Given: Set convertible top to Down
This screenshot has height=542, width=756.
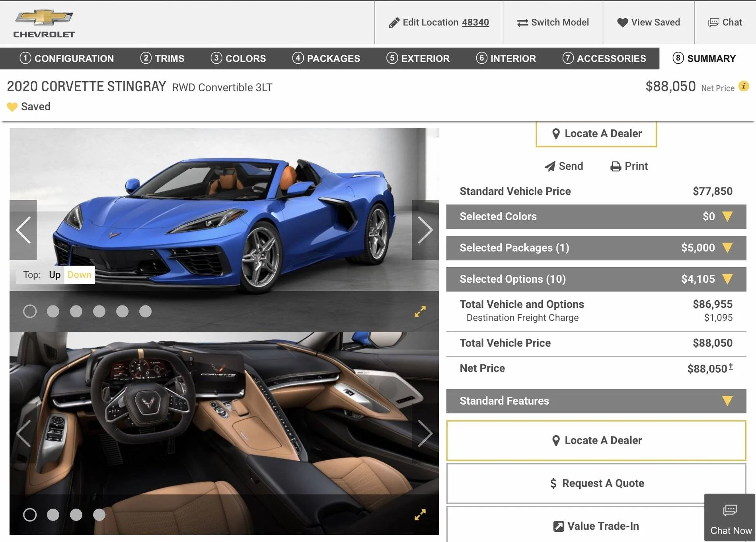Looking at the screenshot, I should [79, 275].
